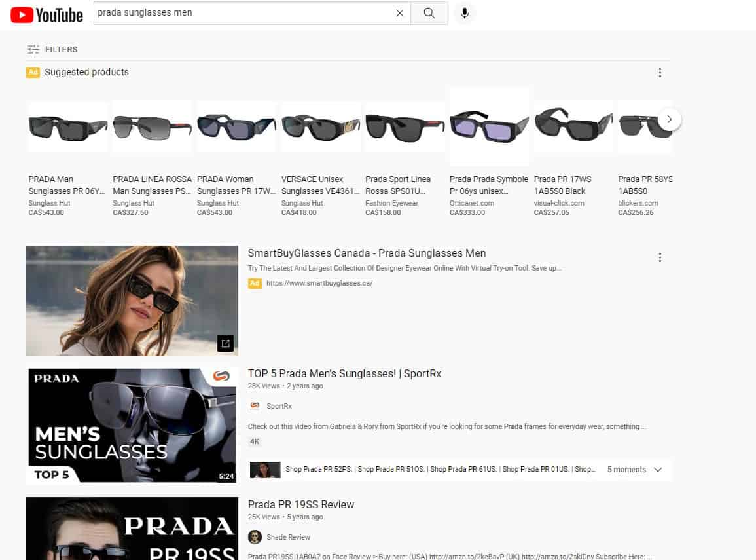Image resolution: width=756 pixels, height=560 pixels.
Task: Click the visual-click.com seller name
Action: click(559, 204)
